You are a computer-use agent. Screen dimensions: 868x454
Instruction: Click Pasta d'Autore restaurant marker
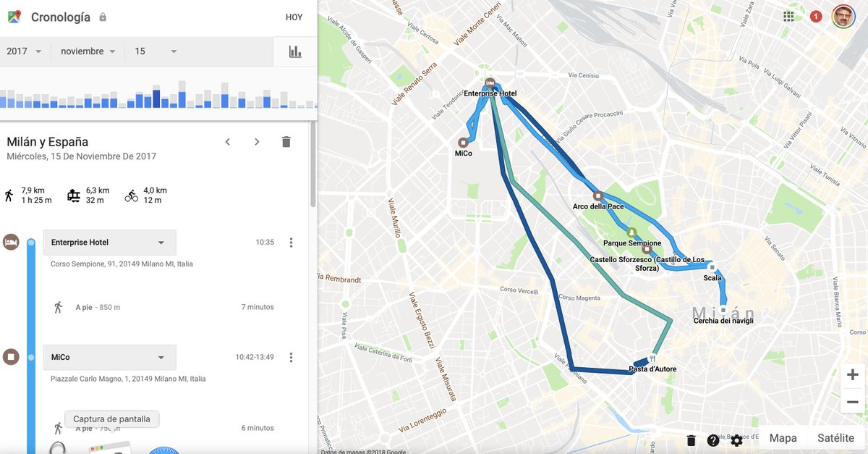click(652, 358)
